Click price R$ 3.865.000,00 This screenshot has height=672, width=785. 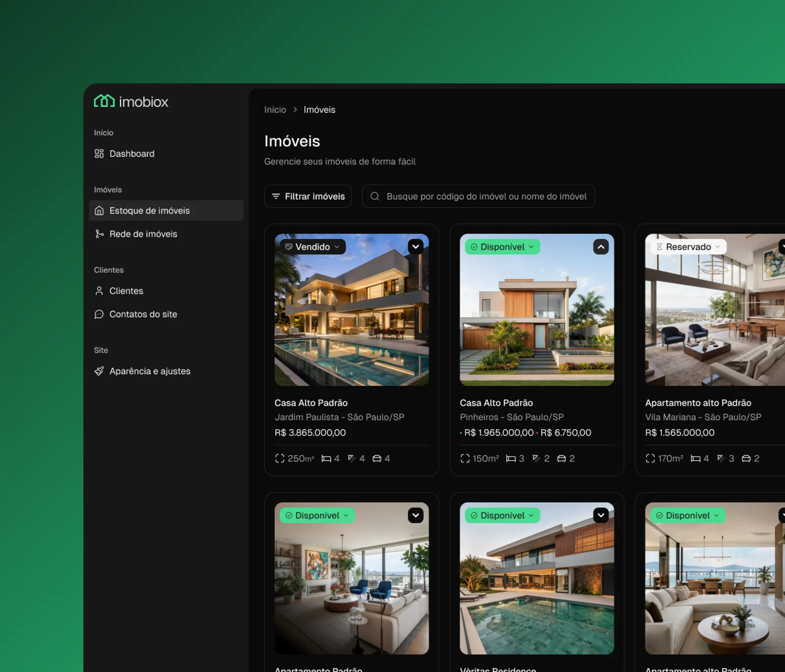coord(310,433)
